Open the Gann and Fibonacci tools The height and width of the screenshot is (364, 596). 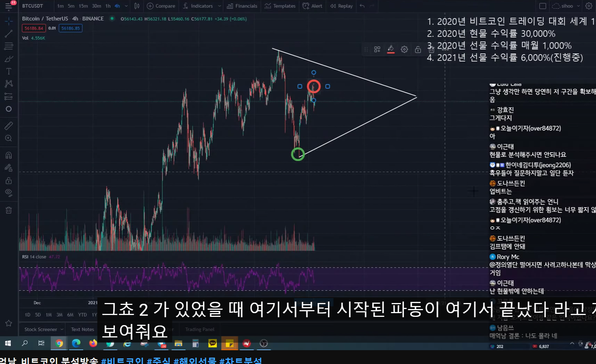coord(9,46)
